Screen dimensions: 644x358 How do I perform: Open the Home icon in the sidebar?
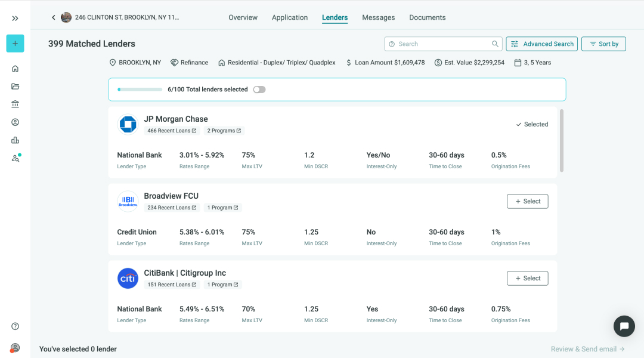click(15, 69)
